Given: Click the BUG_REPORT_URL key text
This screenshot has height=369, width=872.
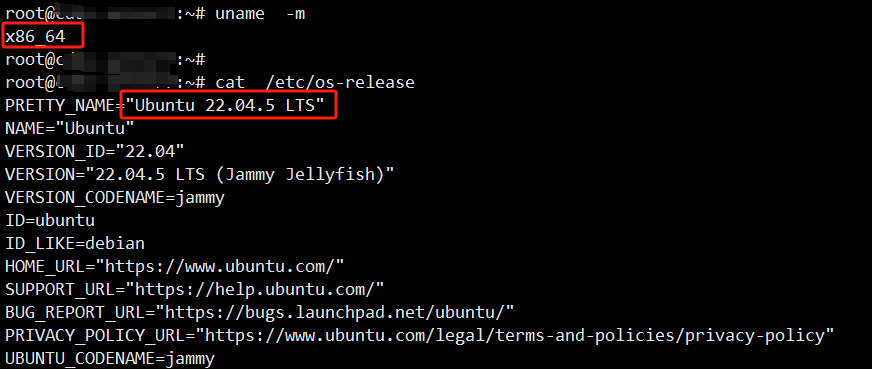Looking at the screenshot, I should pyautogui.click(x=75, y=313).
